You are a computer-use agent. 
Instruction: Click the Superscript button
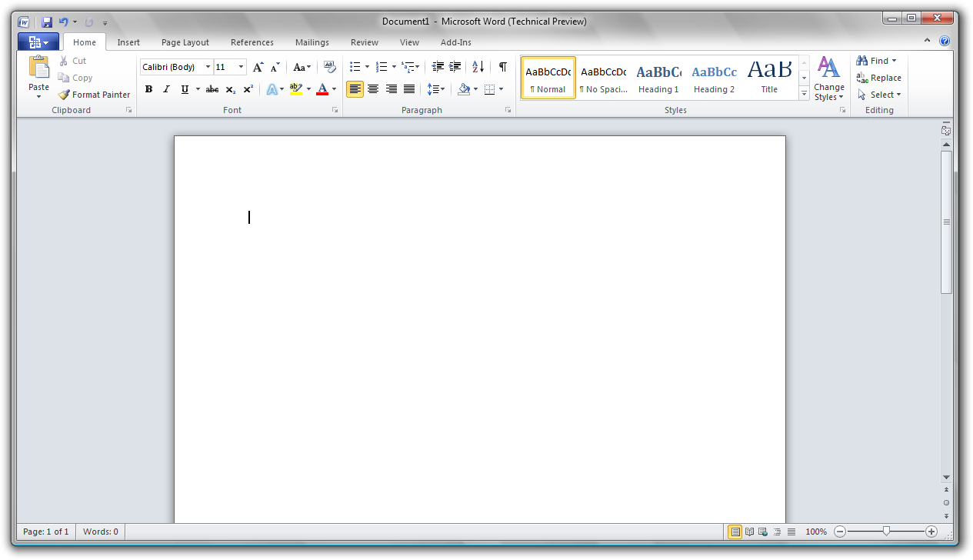pyautogui.click(x=247, y=88)
